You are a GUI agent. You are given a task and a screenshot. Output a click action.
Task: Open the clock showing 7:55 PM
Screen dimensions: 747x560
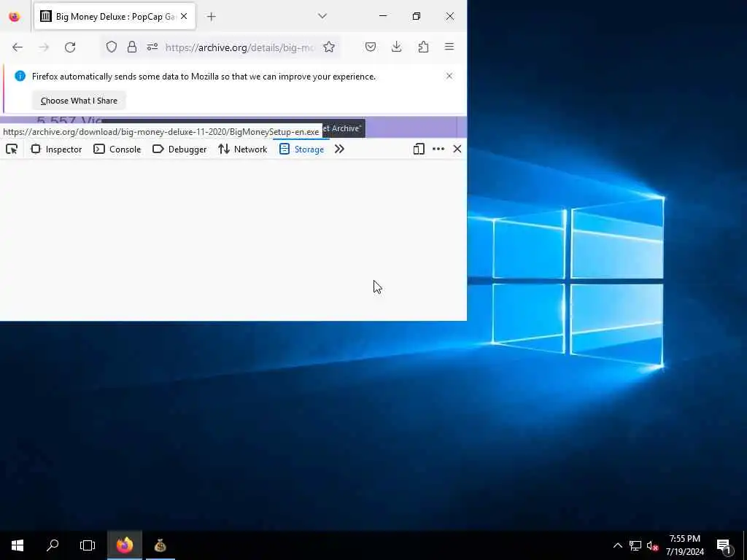coord(684,545)
